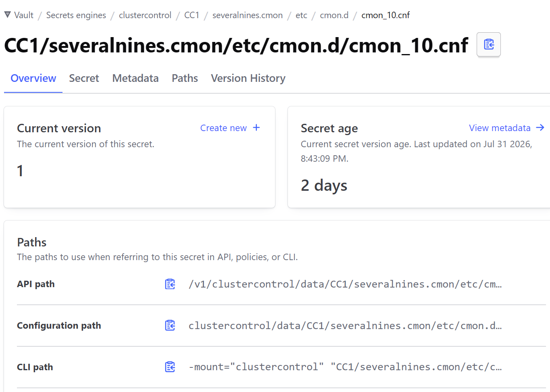Copy secret path using the title copy icon

489,44
